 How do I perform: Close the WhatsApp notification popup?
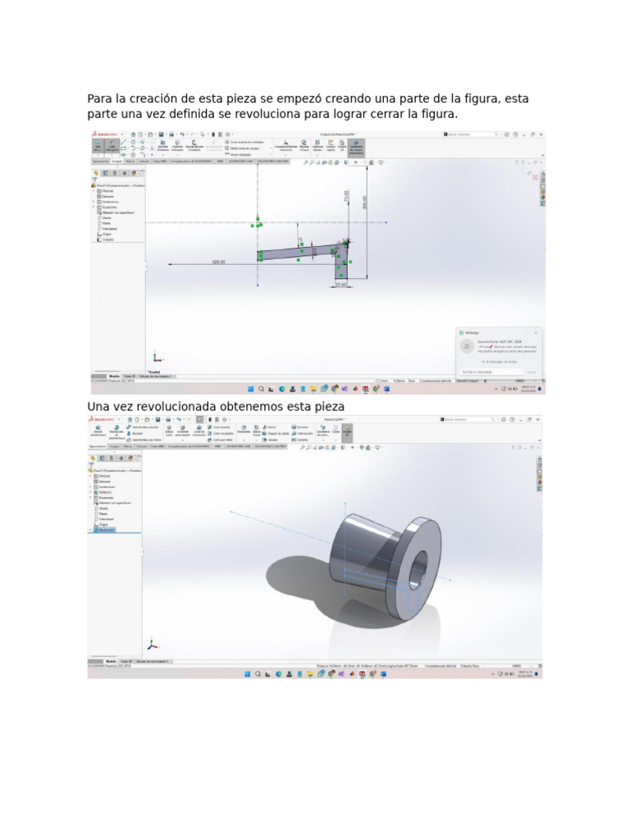pyautogui.click(x=535, y=333)
